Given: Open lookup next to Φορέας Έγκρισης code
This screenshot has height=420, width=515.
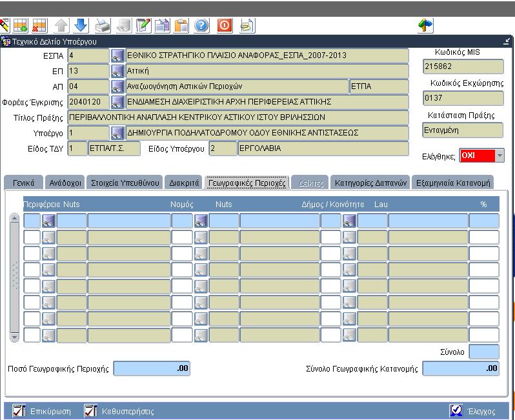Looking at the screenshot, I should pyautogui.click(x=117, y=102).
